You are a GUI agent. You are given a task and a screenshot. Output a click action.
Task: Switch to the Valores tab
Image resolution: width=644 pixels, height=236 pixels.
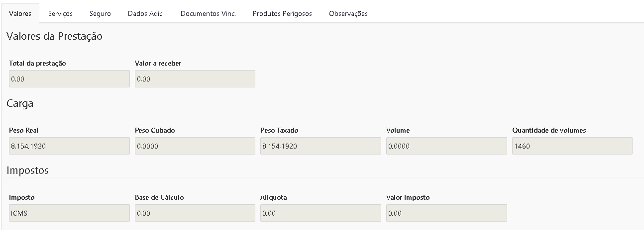(x=20, y=13)
